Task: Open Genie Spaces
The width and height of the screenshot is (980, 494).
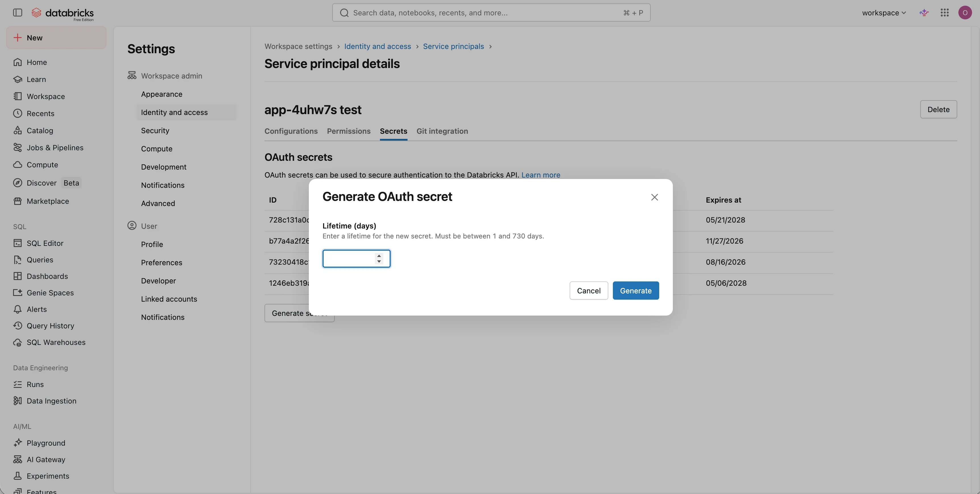Action: (x=56, y=293)
